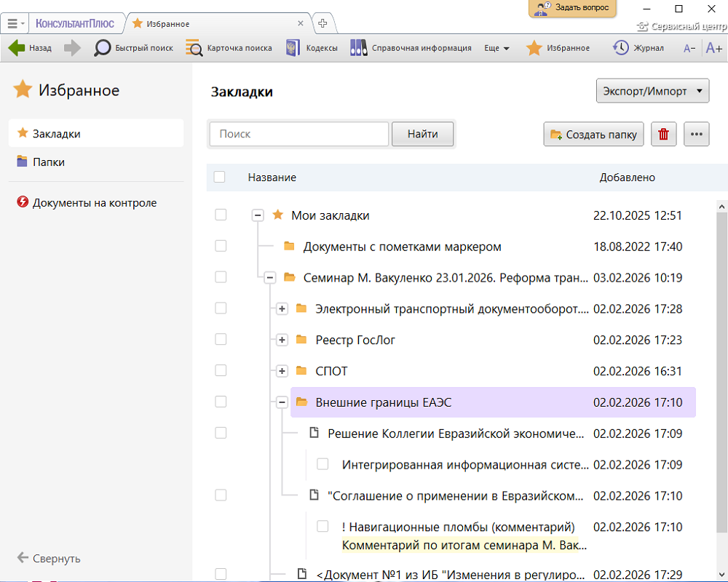Image resolution: width=728 pixels, height=582 pixels.
Task: Click the Найти button
Action: click(x=422, y=134)
